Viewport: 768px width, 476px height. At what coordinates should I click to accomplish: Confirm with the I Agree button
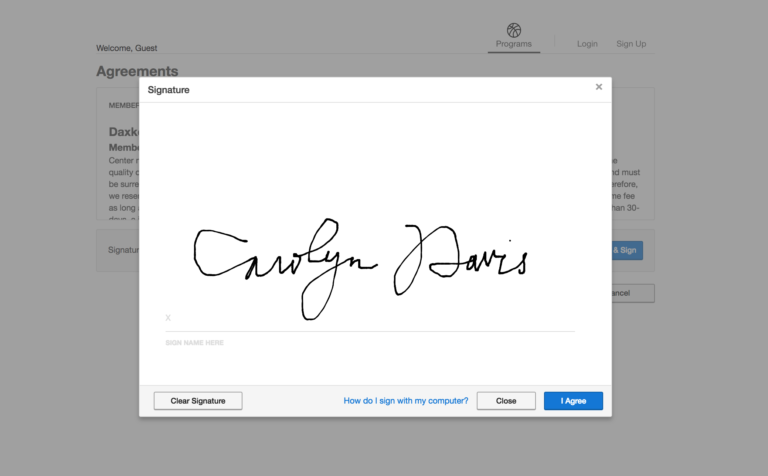click(x=573, y=401)
